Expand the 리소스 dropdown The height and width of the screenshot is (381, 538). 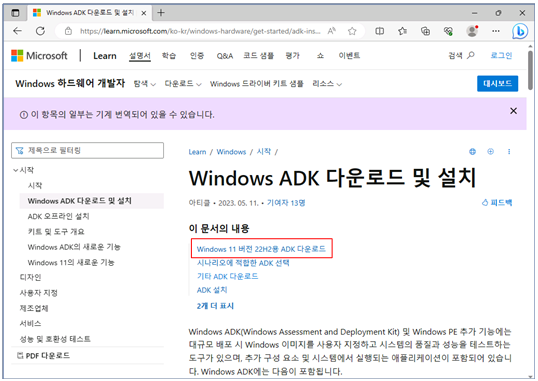click(x=327, y=84)
